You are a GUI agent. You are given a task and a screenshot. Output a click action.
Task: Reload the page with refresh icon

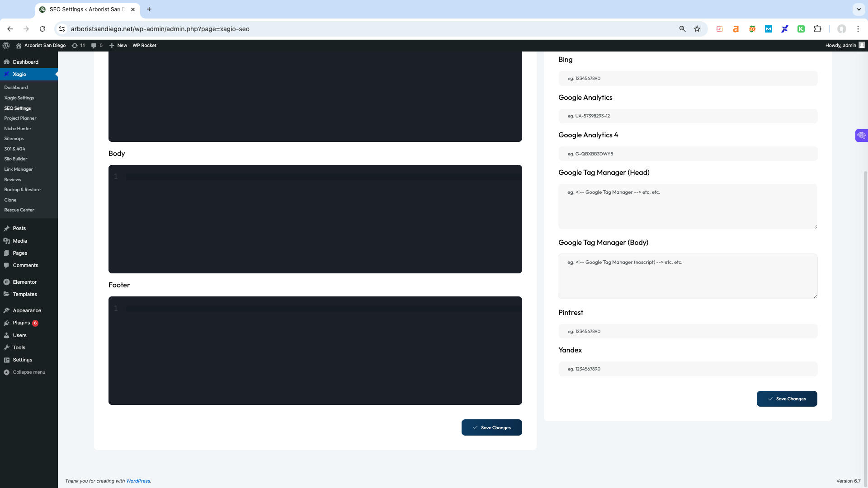pos(42,29)
